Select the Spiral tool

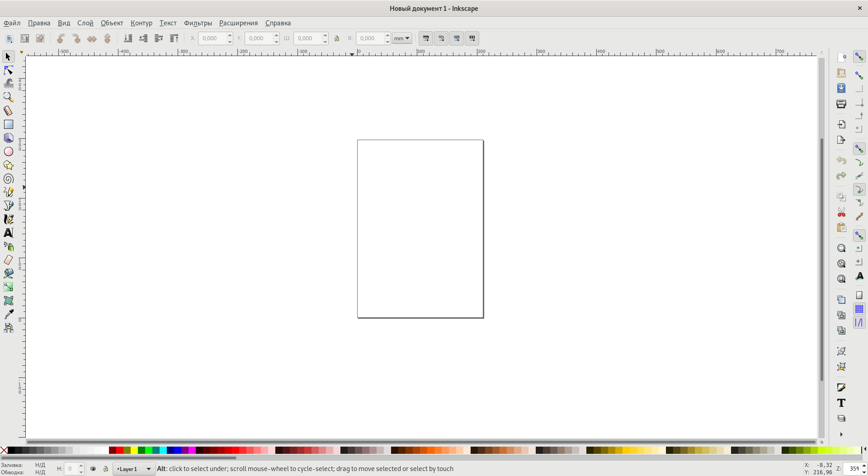coord(8,179)
